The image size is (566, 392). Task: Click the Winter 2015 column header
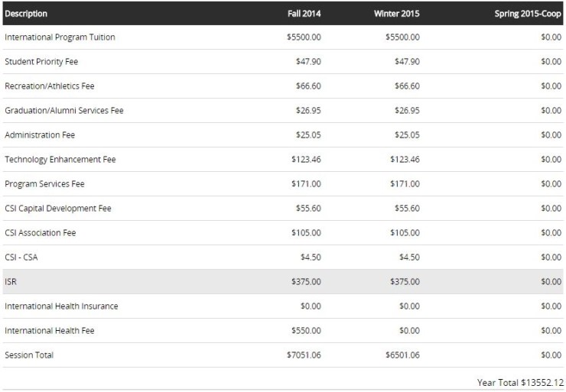pos(397,14)
